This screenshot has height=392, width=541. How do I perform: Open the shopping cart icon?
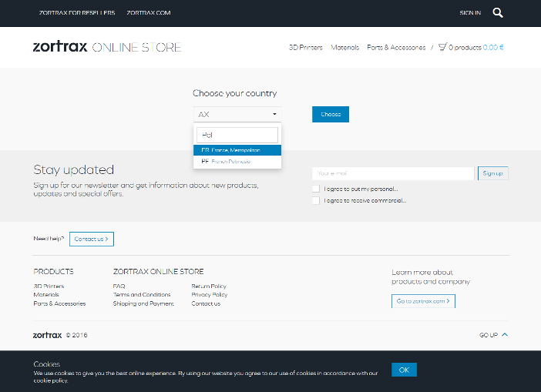(x=443, y=47)
